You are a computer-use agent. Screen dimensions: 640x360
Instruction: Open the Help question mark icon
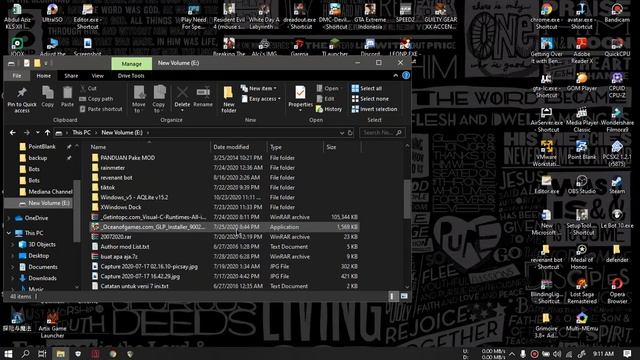click(406, 76)
